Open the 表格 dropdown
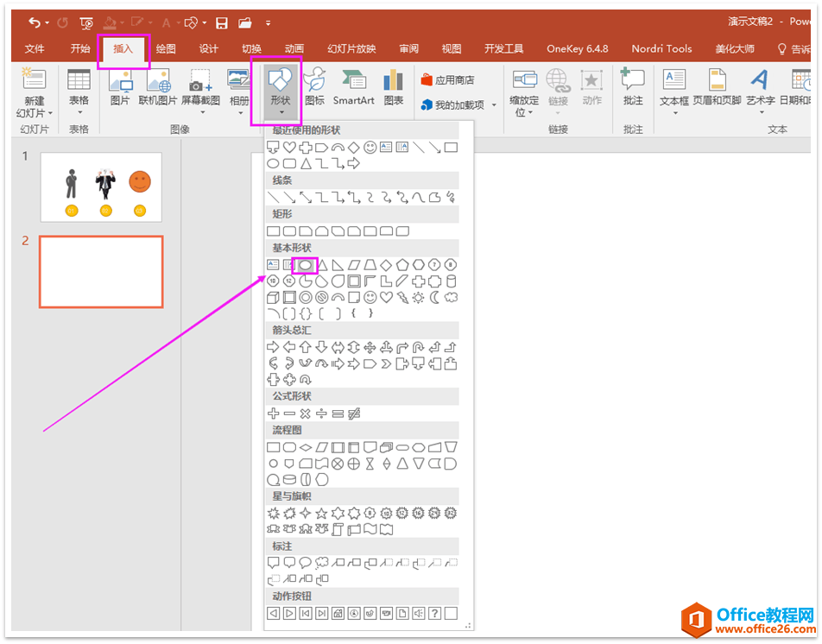The width and height of the screenshot is (822, 644). coord(79,93)
